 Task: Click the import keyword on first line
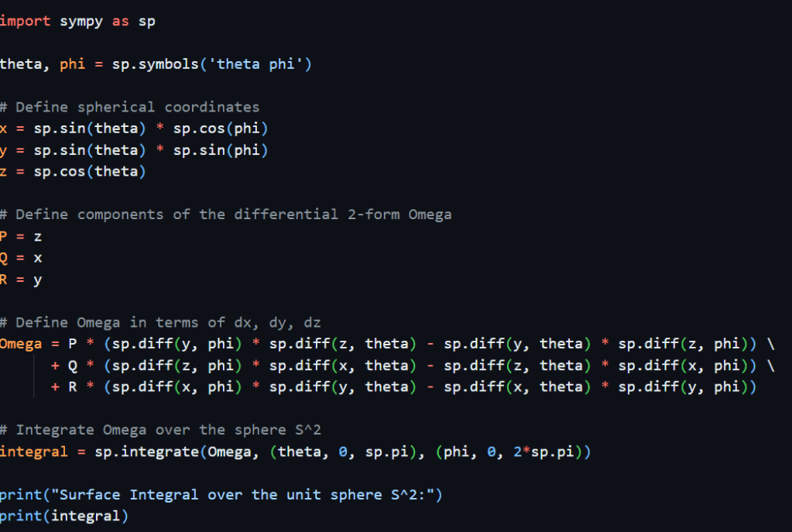[x=23, y=21]
